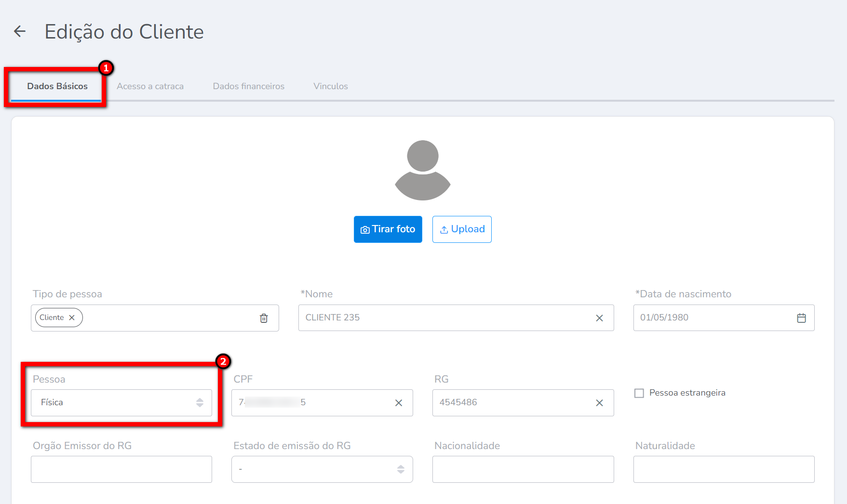Clear the RG field with X icon
This screenshot has height=504, width=847.
coord(599,403)
